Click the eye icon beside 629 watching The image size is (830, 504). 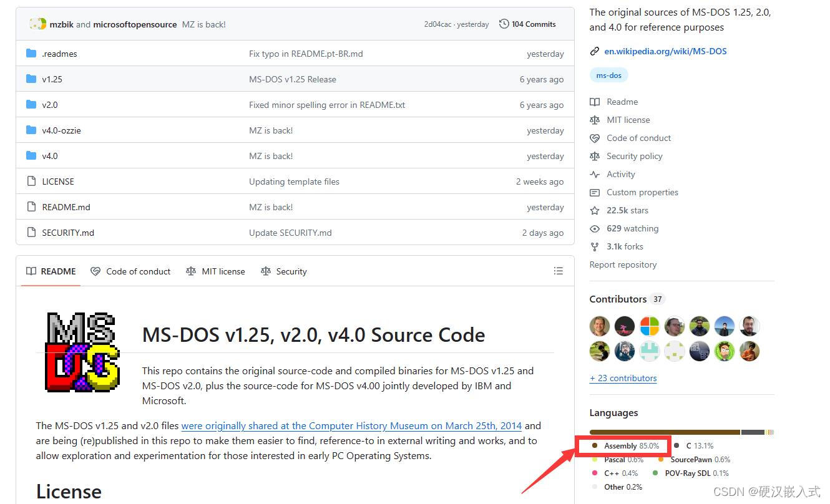point(595,228)
